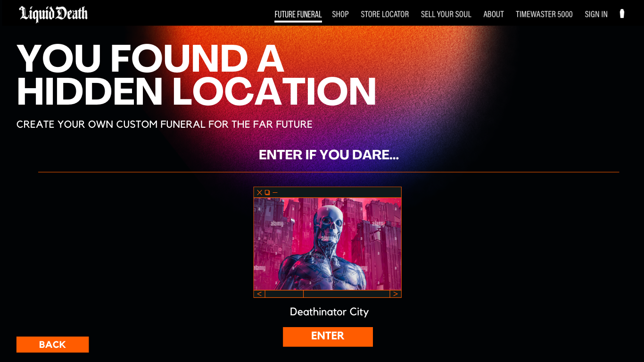
Task: Select the Deathinator City skull image
Action: click(328, 244)
